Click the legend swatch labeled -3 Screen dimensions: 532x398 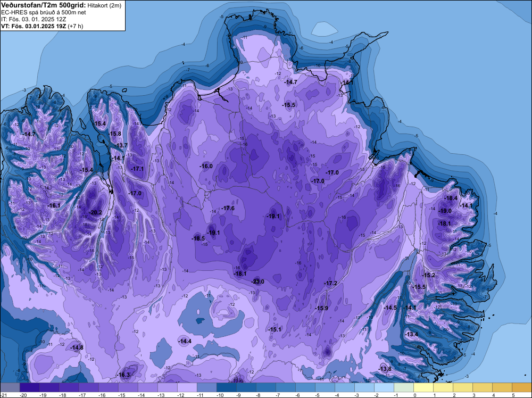[364, 387]
